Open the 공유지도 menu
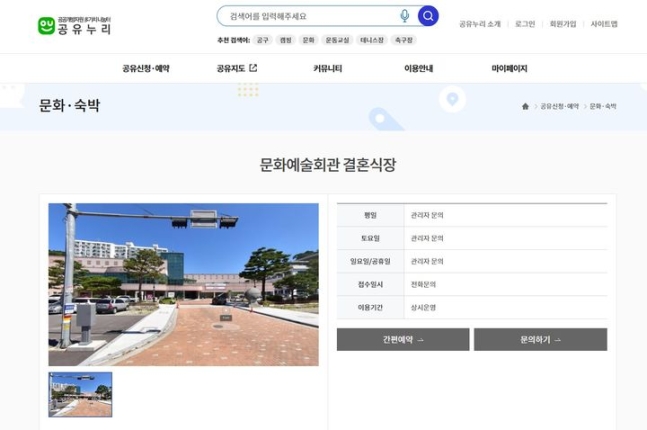The image size is (647, 430). 231,69
